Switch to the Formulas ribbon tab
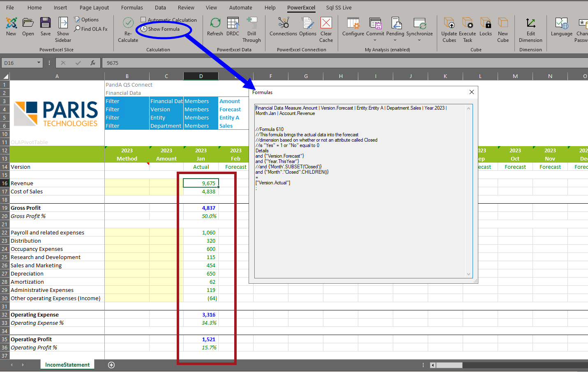Image resolution: width=588 pixels, height=372 pixels. pyautogui.click(x=131, y=7)
